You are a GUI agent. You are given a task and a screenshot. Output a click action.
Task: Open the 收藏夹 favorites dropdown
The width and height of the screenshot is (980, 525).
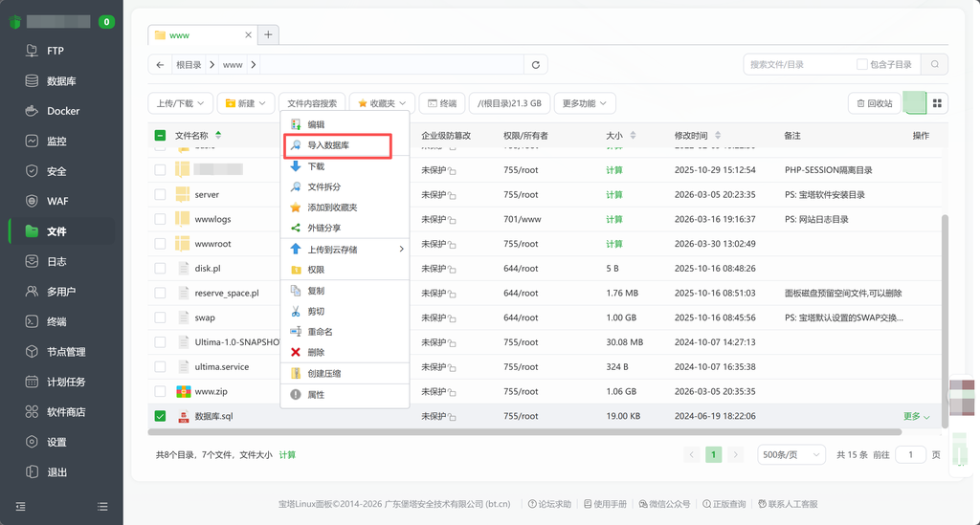coord(382,103)
